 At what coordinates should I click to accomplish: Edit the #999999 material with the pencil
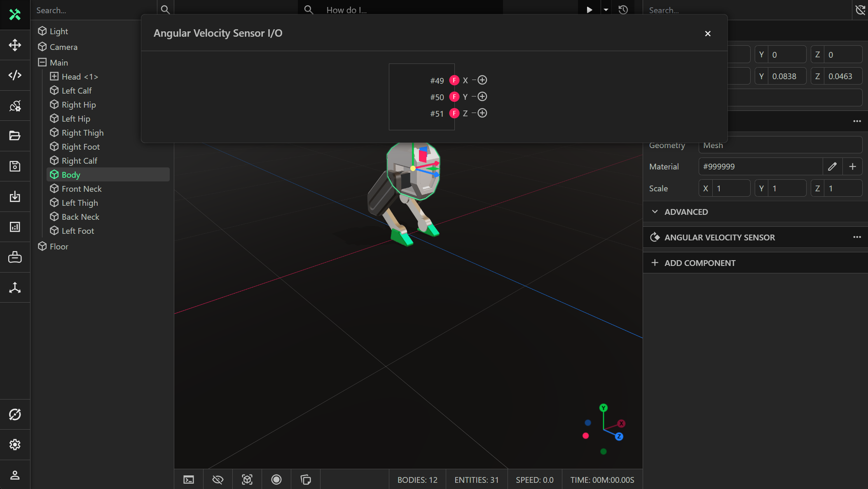point(833,166)
